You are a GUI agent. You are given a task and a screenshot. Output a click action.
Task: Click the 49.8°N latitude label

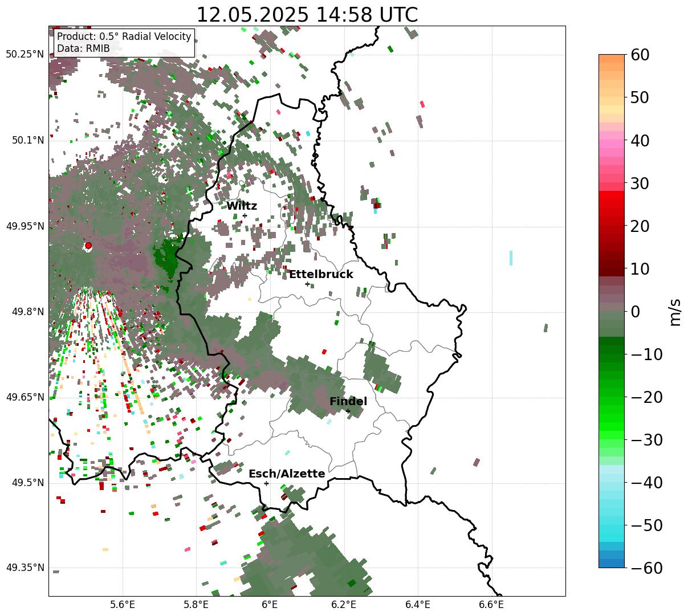(28, 312)
